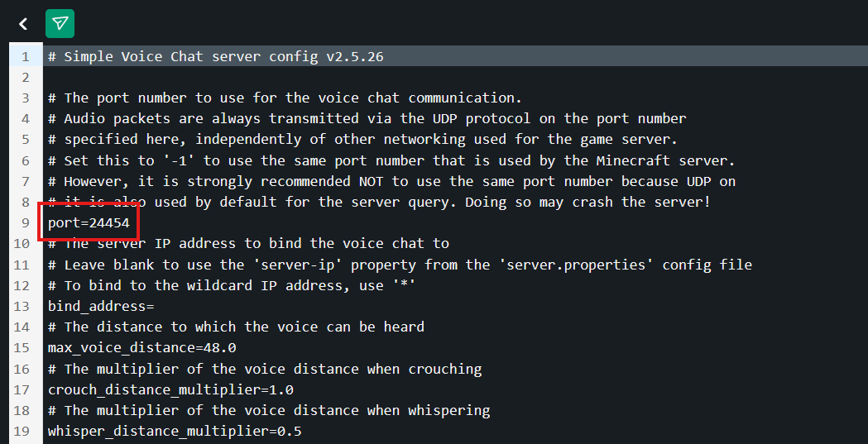Click line number 9 in the gutter

pos(25,223)
